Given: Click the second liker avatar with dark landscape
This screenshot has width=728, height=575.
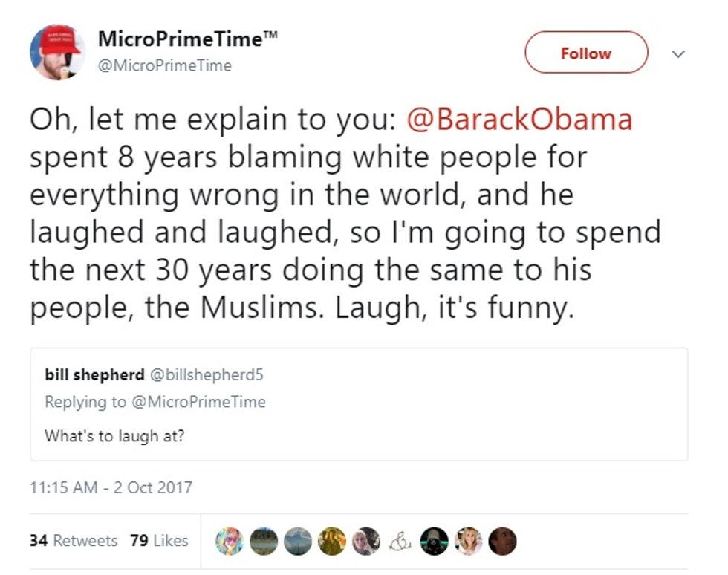Looking at the screenshot, I should tap(264, 542).
